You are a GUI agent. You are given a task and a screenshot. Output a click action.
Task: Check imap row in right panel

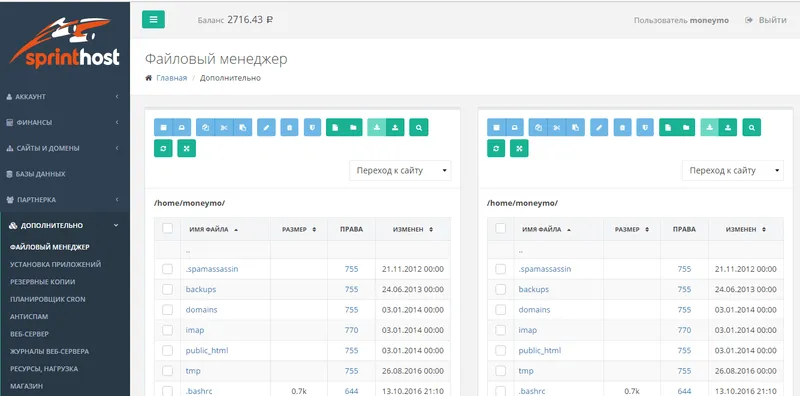pyautogui.click(x=501, y=330)
